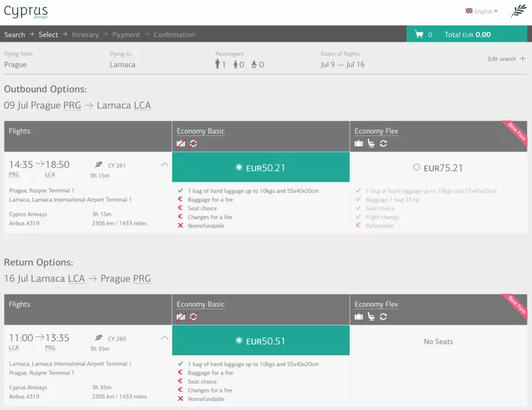This screenshot has height=410, width=532.
Task: Click outbound Economy Flex seat icon
Action: point(371,143)
